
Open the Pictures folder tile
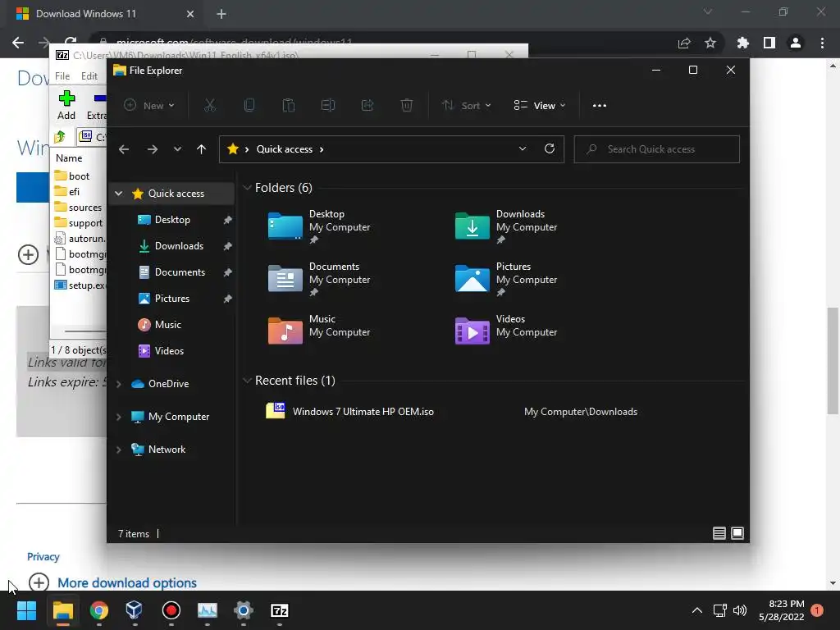tap(505, 280)
